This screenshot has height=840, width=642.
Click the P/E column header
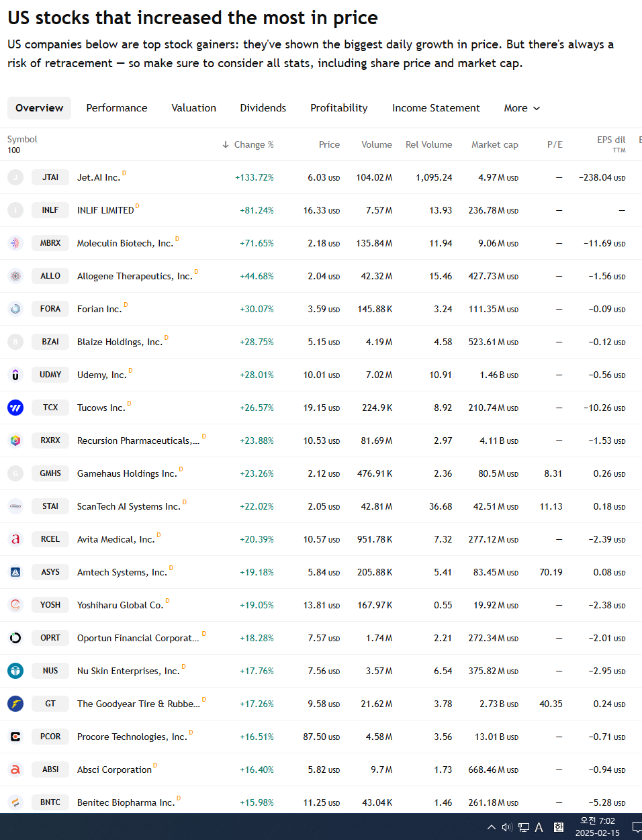555,144
